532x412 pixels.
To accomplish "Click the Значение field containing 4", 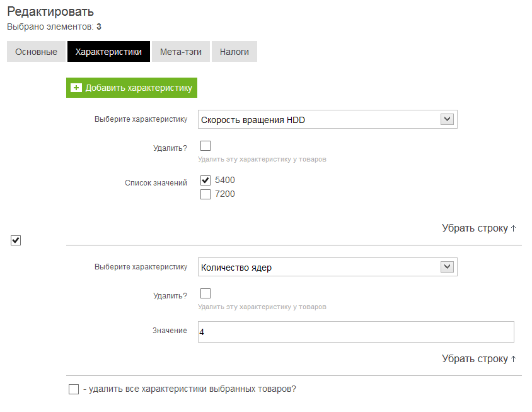I will click(x=356, y=332).
